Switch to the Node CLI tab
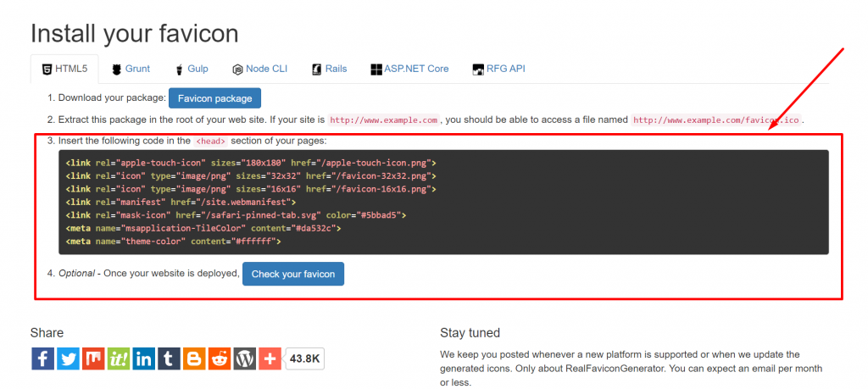868x389 pixels. coord(259,69)
